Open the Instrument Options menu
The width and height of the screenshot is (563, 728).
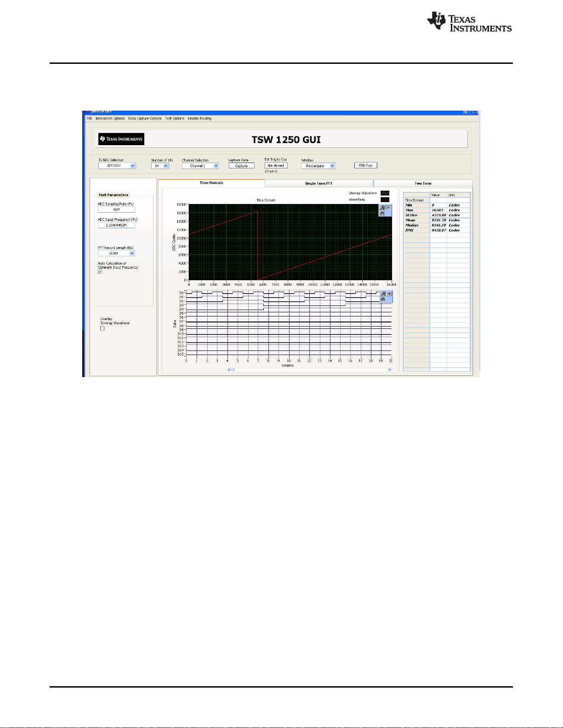point(110,119)
